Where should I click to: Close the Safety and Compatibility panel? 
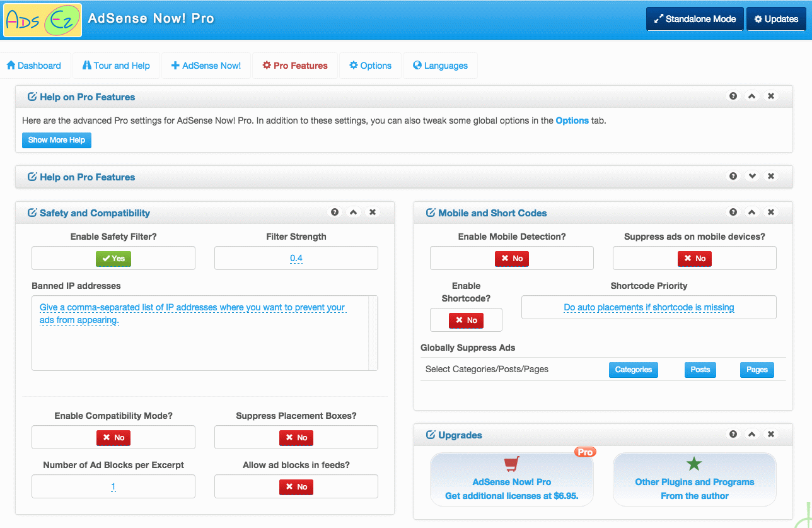click(373, 213)
